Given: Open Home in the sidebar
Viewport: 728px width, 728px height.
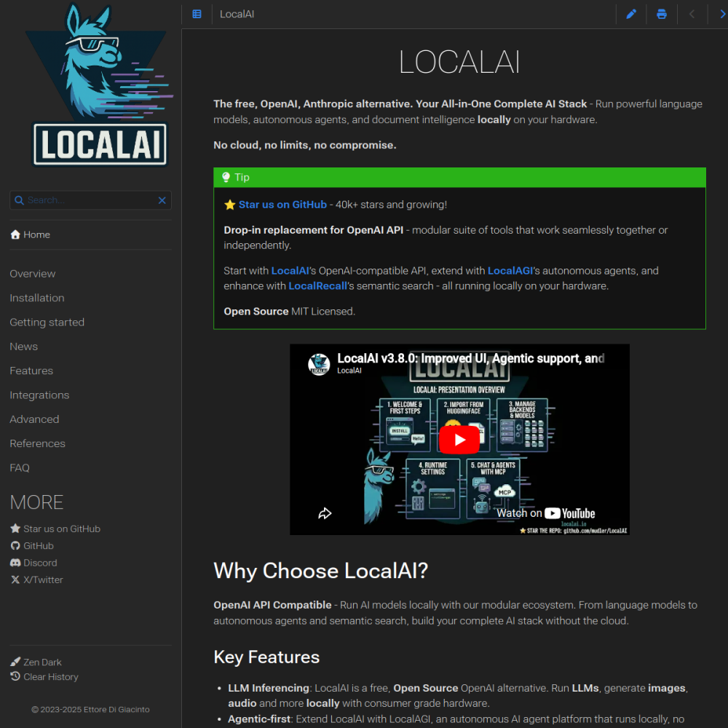Looking at the screenshot, I should tap(36, 234).
